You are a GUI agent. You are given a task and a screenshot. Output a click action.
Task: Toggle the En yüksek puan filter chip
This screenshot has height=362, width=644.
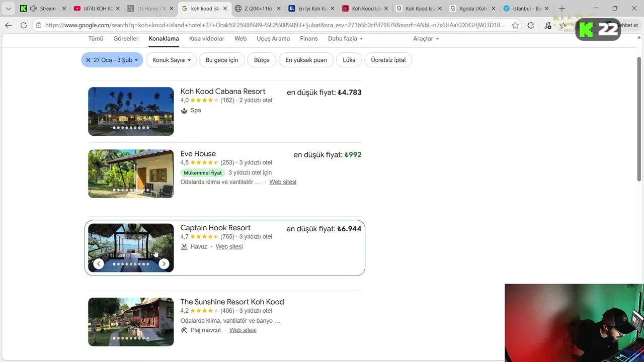[306, 60]
